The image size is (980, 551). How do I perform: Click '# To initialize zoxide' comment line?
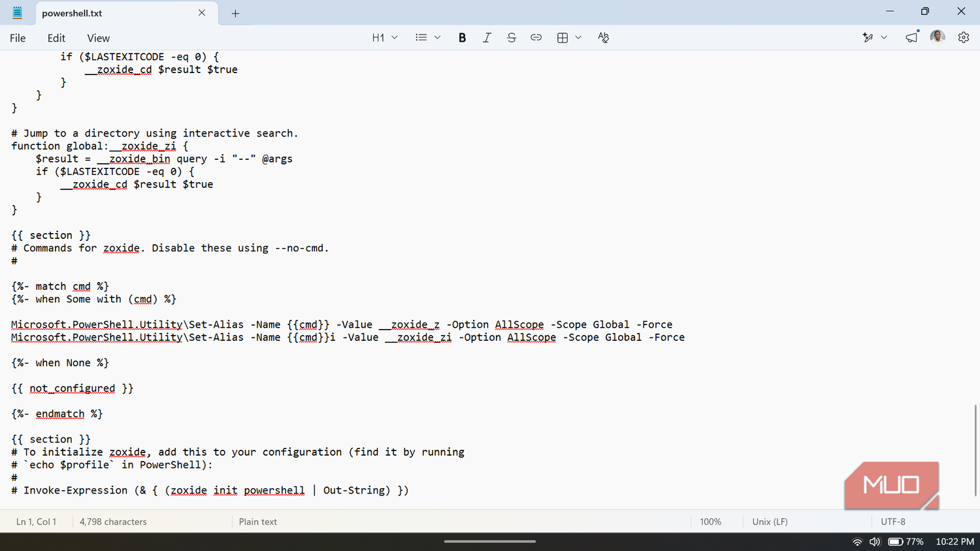pyautogui.click(x=238, y=452)
